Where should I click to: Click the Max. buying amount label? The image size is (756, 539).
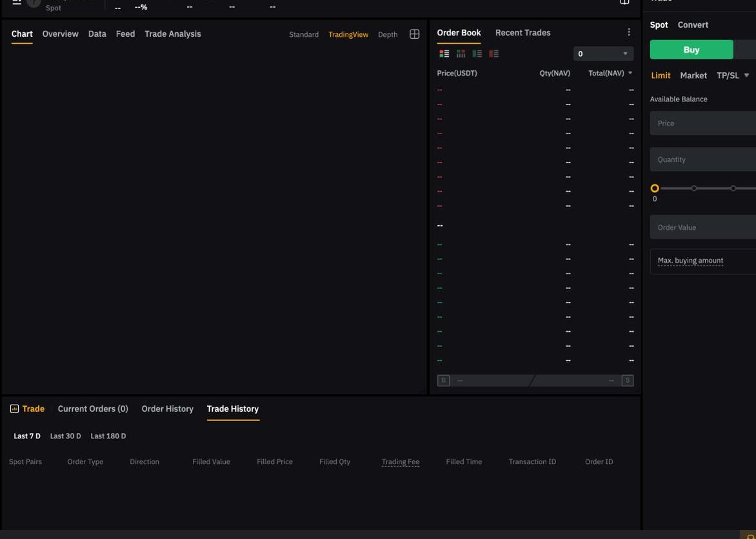(690, 261)
